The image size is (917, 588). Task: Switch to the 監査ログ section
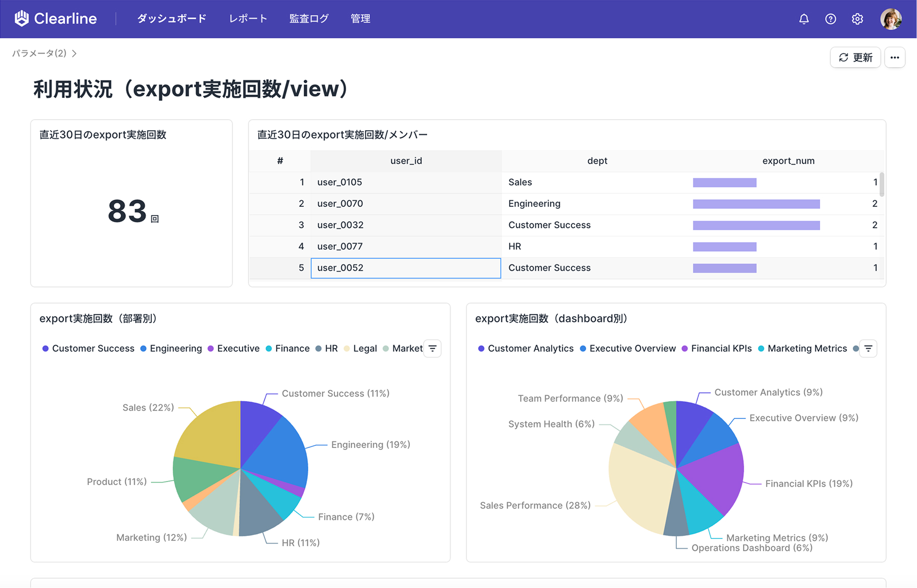point(309,18)
